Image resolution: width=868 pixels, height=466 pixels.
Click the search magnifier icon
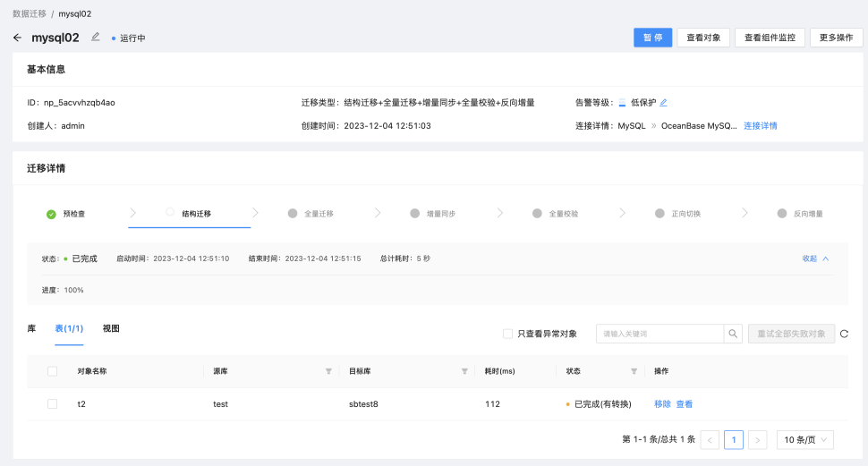[x=733, y=334]
